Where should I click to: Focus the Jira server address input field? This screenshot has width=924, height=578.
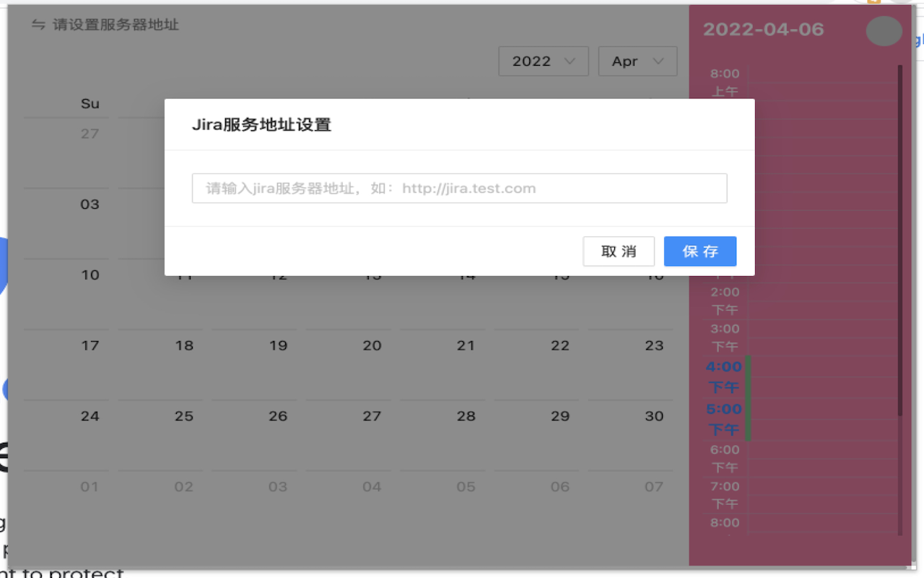click(x=459, y=189)
